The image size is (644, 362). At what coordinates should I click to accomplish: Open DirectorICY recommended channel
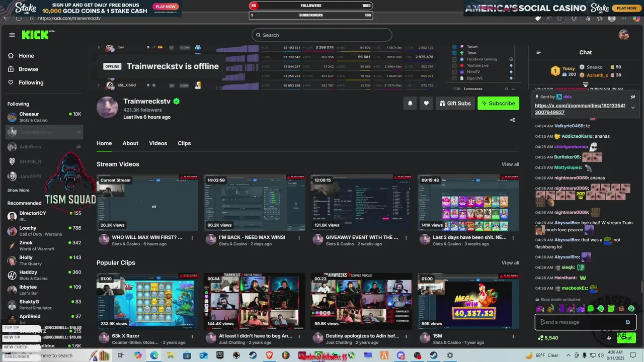(44, 216)
